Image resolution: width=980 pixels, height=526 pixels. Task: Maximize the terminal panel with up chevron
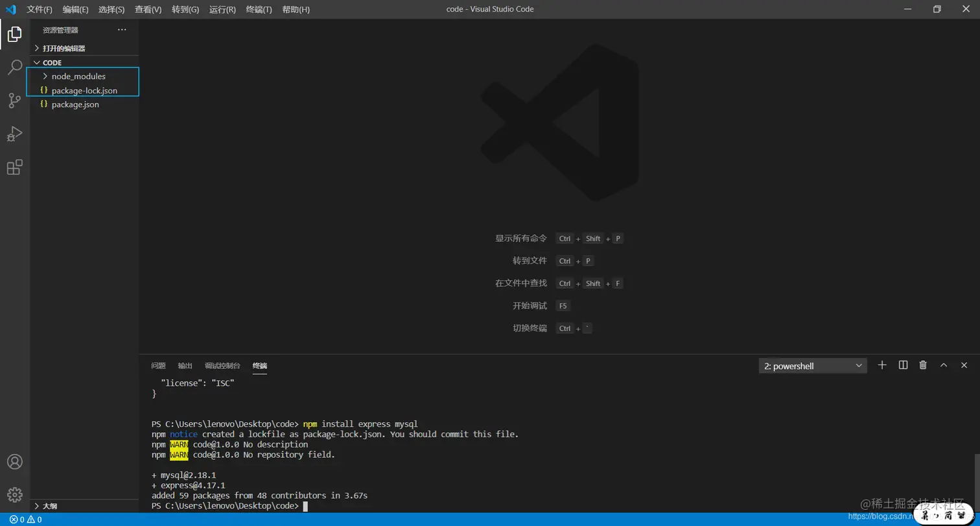[944, 365]
